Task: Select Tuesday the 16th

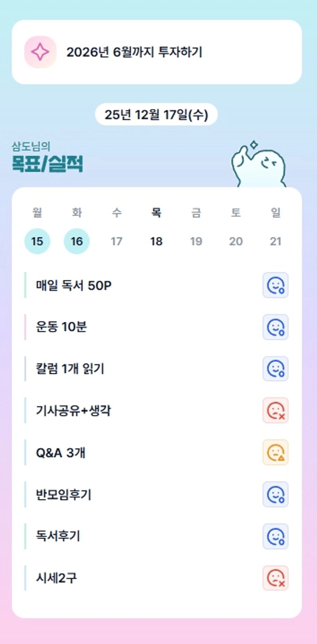Action: 77,241
